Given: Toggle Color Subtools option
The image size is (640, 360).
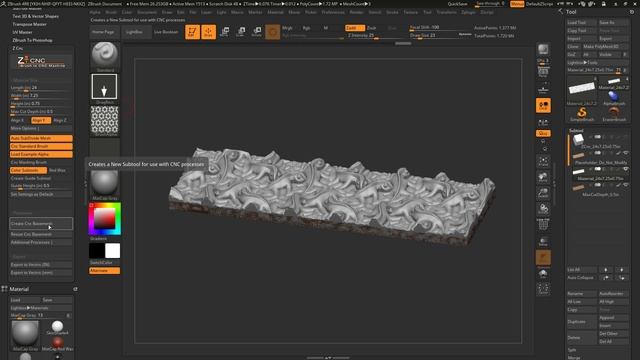Looking at the screenshot, I should coord(28,170).
